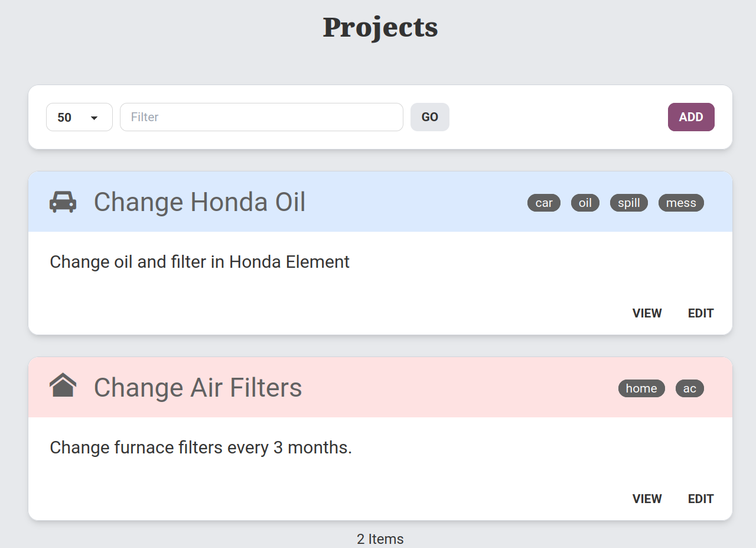The image size is (756, 548).
Task: Click the car icon on Honda project
Action: (63, 202)
